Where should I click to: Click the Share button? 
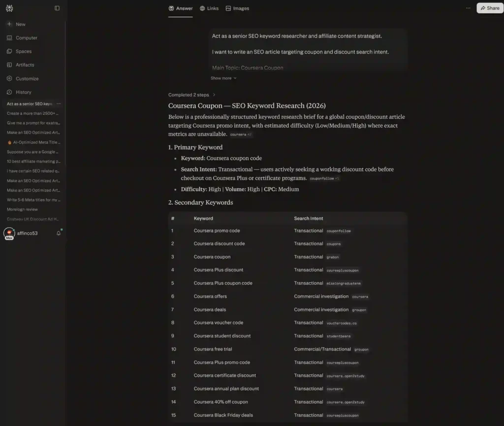(x=490, y=8)
